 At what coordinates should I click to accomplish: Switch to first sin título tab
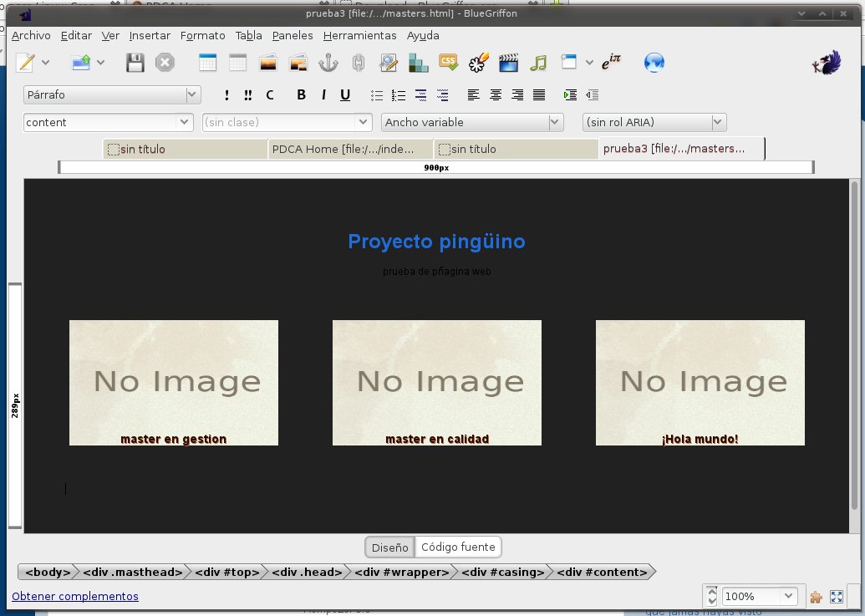pyautogui.click(x=186, y=149)
